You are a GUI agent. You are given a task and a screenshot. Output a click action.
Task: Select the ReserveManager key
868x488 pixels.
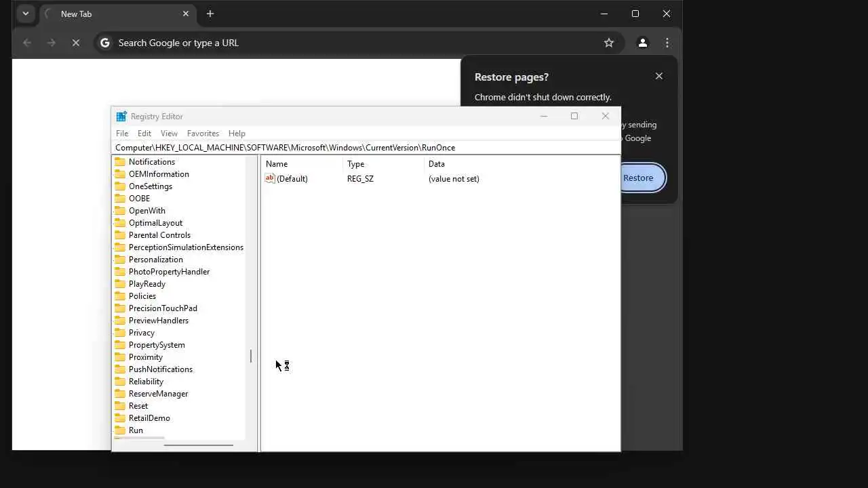pos(158,394)
